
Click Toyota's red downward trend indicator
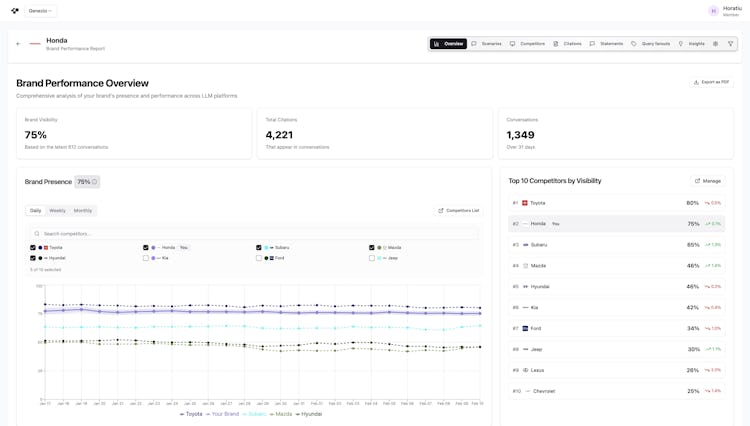[x=713, y=203]
